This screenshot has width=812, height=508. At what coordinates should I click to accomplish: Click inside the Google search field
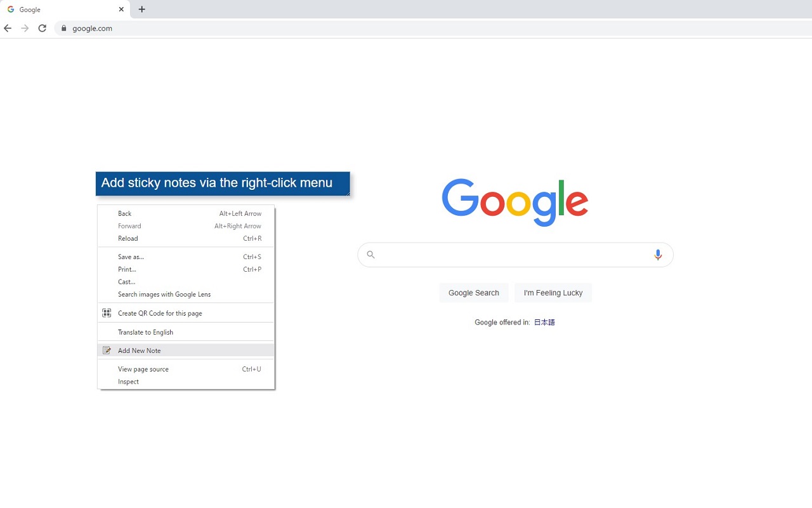click(x=514, y=255)
